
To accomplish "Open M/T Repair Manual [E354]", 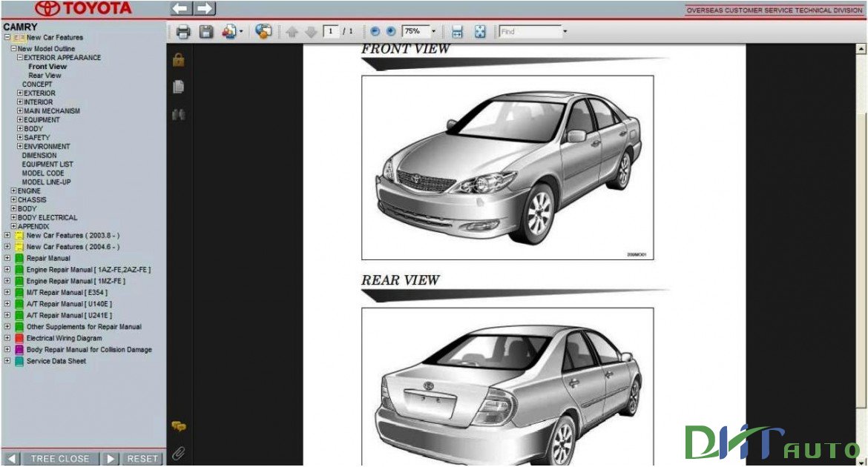I will tap(67, 293).
